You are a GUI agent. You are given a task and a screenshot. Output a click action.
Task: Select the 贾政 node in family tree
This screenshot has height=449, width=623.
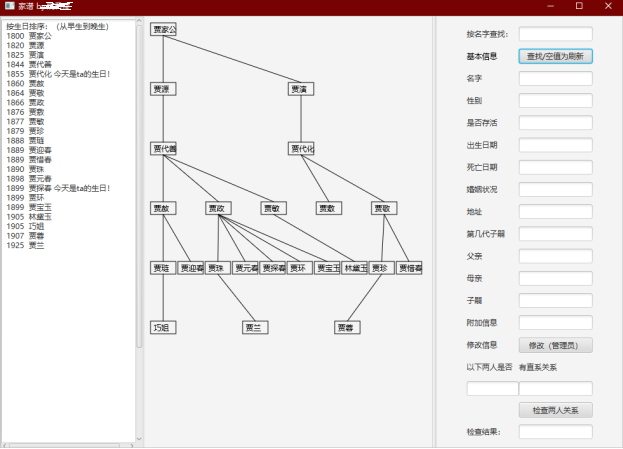click(218, 208)
